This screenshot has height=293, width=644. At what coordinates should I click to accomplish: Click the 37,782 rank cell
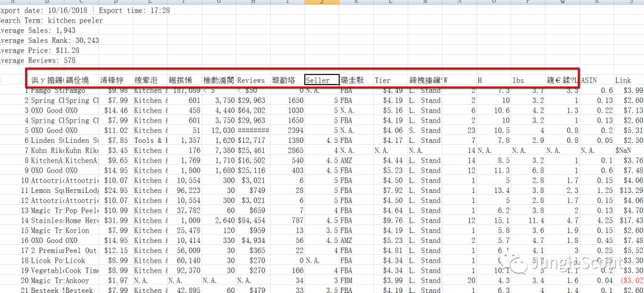pyautogui.click(x=184, y=210)
